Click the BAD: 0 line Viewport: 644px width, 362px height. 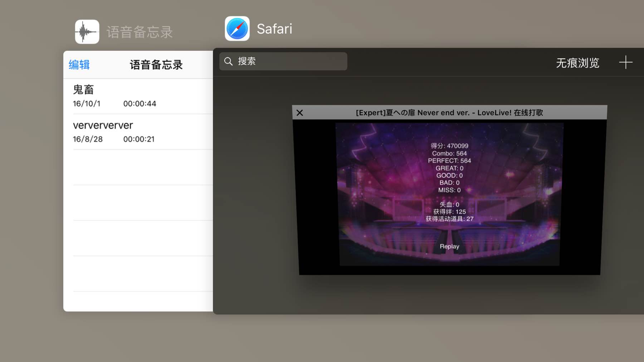pos(449,183)
